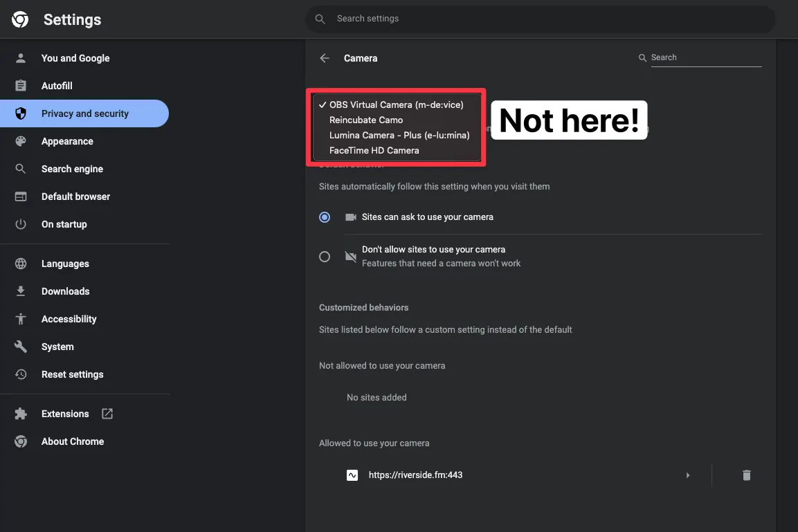798x532 pixels.
Task: Click the 'No sites added' text
Action: click(x=377, y=398)
